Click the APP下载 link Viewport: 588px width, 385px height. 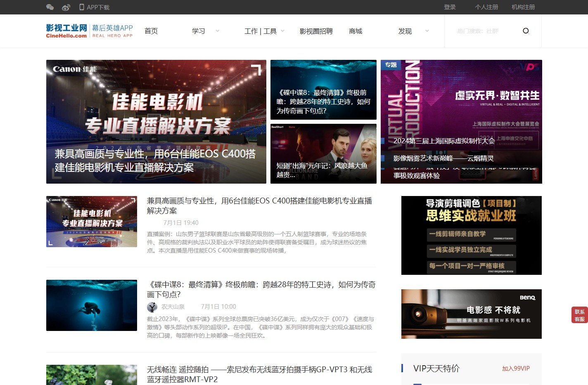tap(98, 7)
